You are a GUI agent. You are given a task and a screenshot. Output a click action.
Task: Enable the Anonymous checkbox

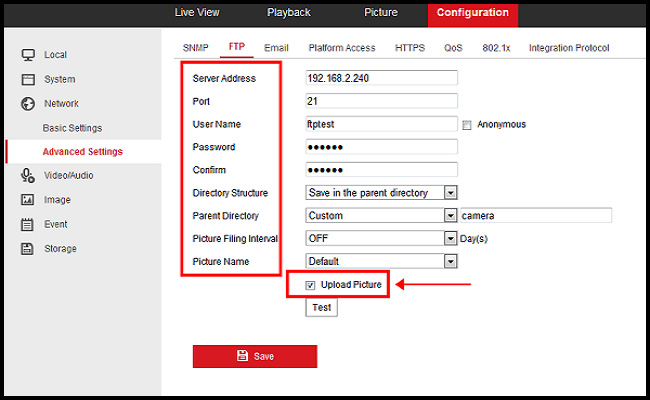pos(468,125)
